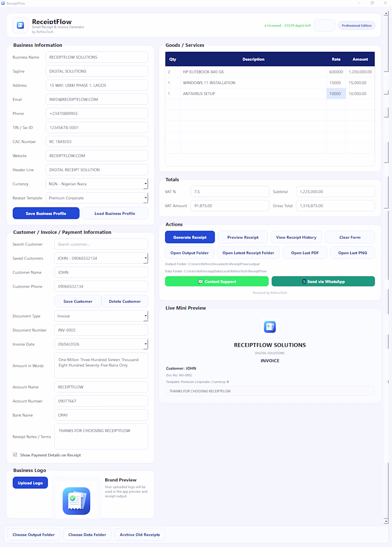Click the Header Line input field
This screenshot has width=392, height=547.
point(97,170)
